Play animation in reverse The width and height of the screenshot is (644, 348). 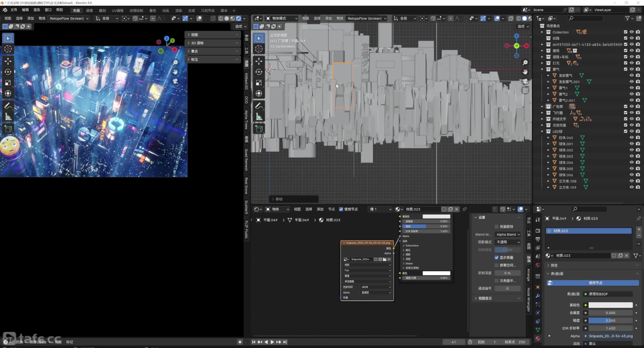[266, 342]
